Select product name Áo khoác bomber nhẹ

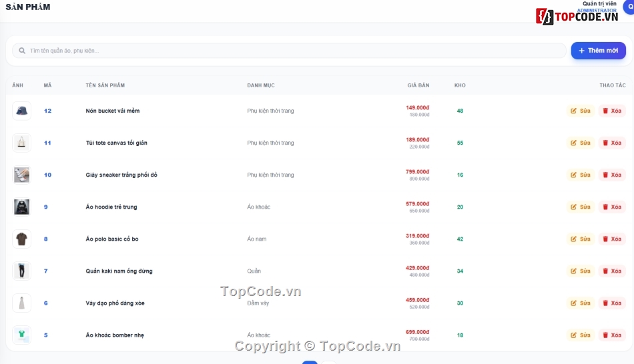click(x=114, y=335)
